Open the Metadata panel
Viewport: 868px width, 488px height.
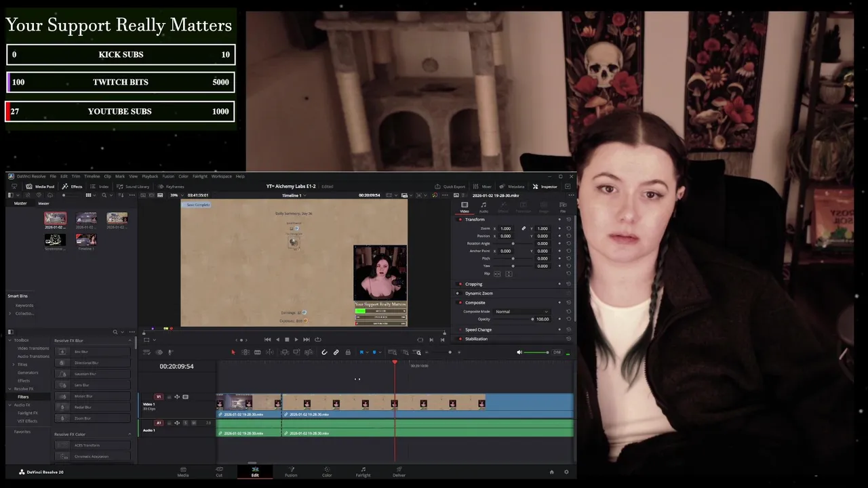tap(512, 186)
